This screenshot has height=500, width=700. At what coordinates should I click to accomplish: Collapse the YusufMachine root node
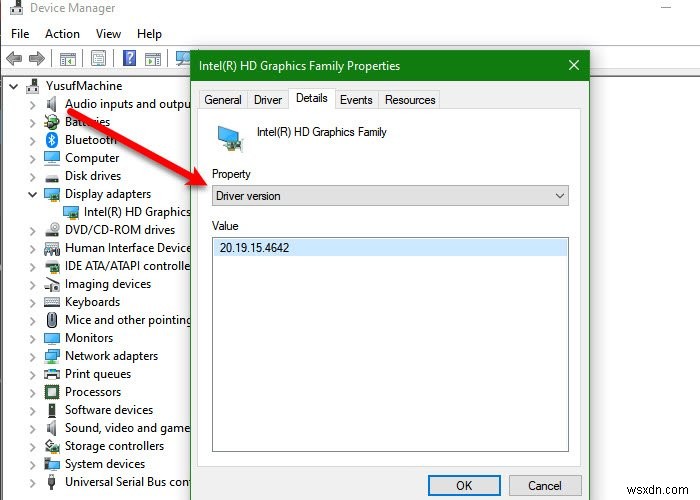pyautogui.click(x=14, y=86)
